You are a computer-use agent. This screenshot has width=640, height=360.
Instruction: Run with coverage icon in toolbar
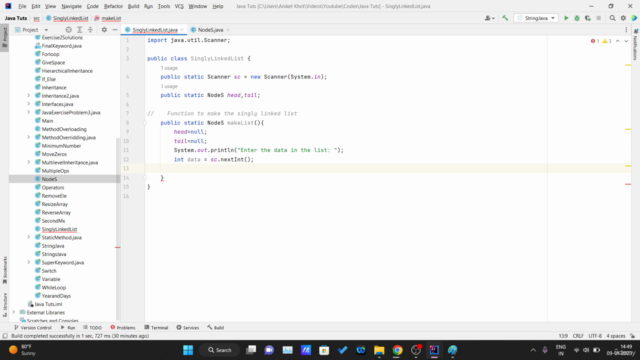pos(588,18)
